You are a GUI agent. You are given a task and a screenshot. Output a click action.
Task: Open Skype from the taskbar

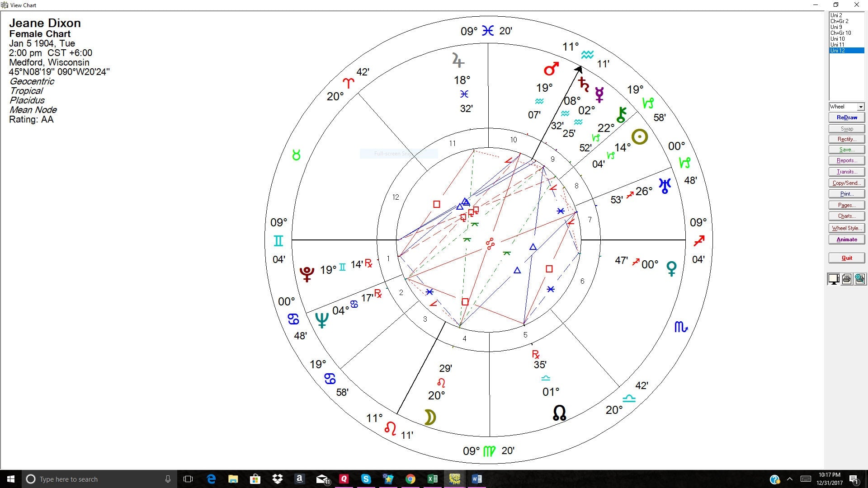366,479
